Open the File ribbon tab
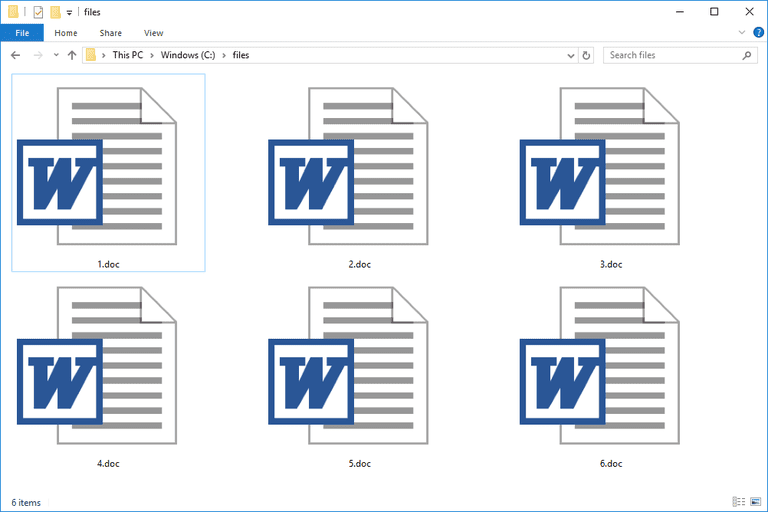The width and height of the screenshot is (768, 512). coord(22,33)
